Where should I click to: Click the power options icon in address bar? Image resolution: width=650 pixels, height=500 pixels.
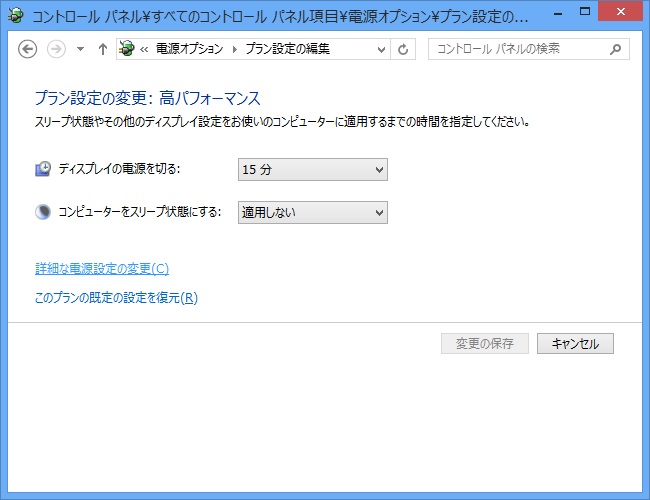pos(128,49)
